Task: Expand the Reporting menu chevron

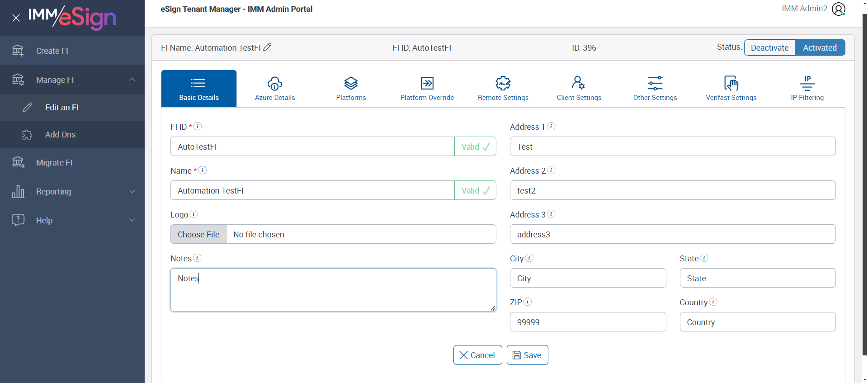Action: (x=132, y=191)
